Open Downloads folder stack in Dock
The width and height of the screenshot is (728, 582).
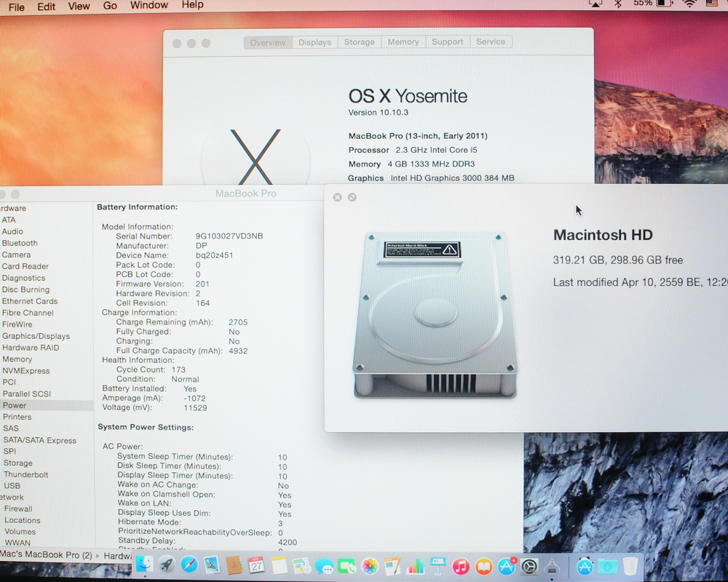coord(607,566)
